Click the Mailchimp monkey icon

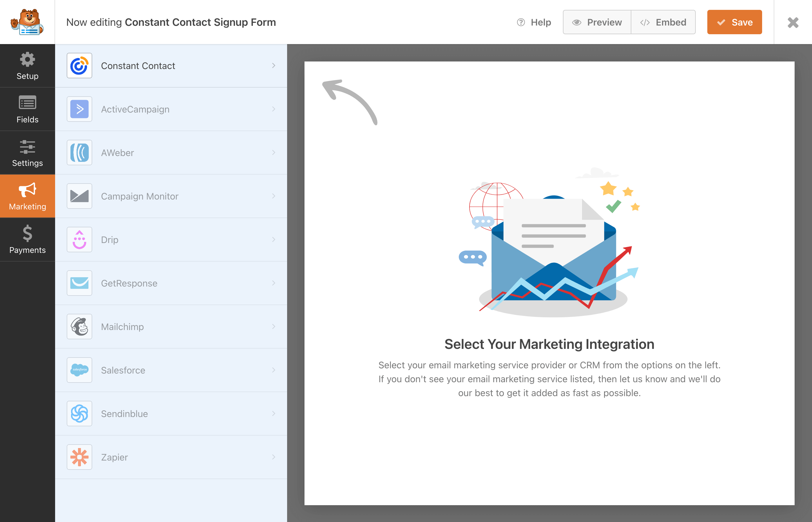pyautogui.click(x=79, y=327)
